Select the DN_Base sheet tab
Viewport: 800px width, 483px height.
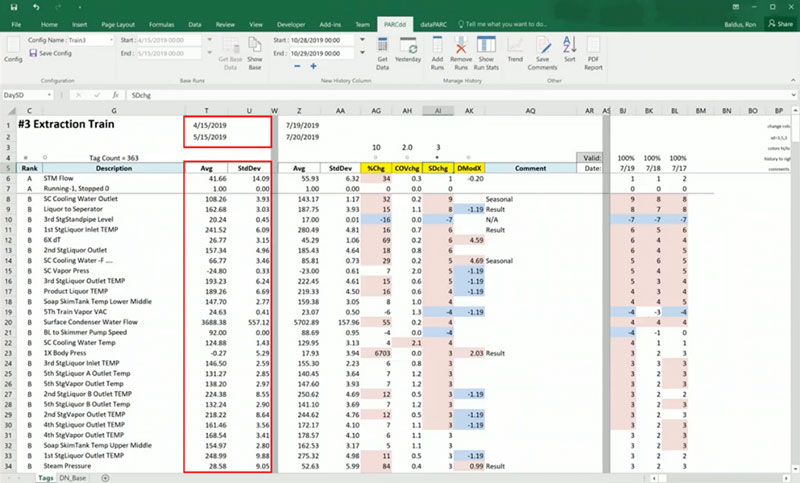click(72, 478)
